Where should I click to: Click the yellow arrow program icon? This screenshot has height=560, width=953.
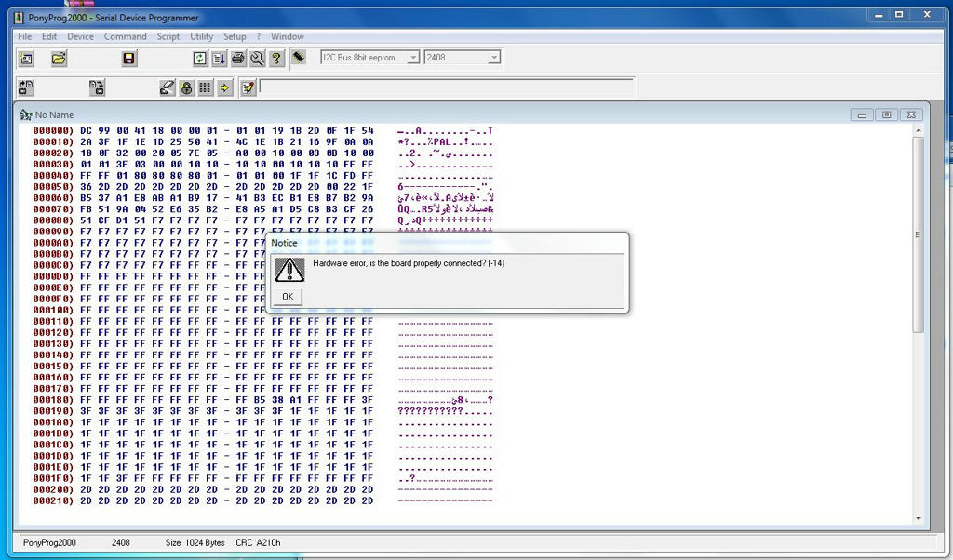(x=224, y=87)
